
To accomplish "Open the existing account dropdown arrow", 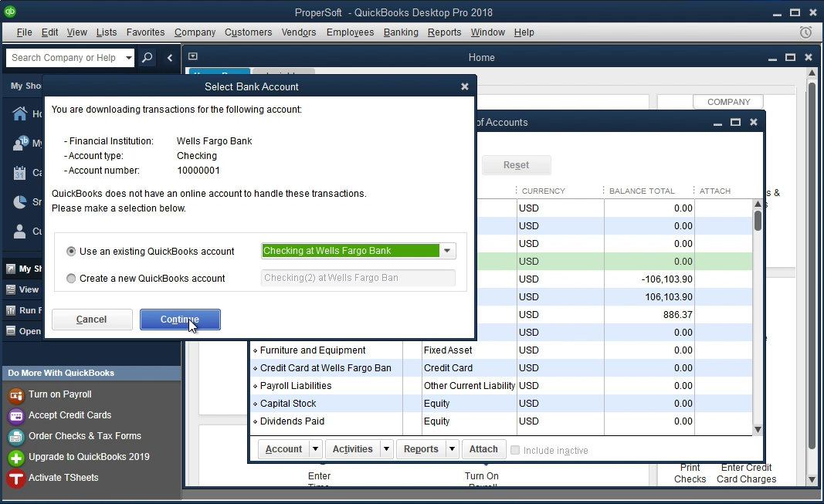I will pos(447,251).
